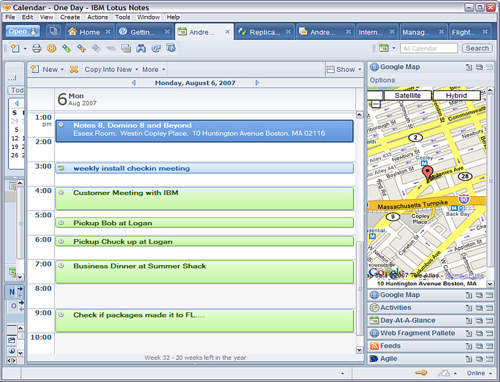Click the Tod button in left pane

16,90
